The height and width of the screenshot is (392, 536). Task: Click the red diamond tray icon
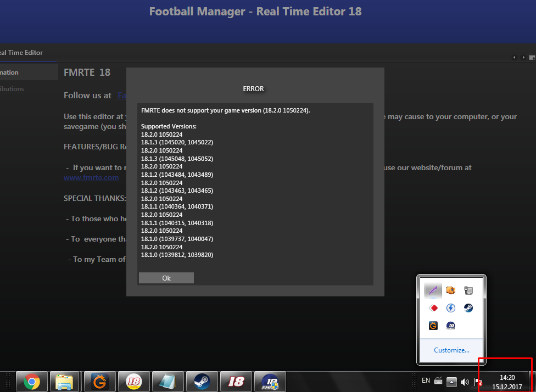tap(433, 308)
